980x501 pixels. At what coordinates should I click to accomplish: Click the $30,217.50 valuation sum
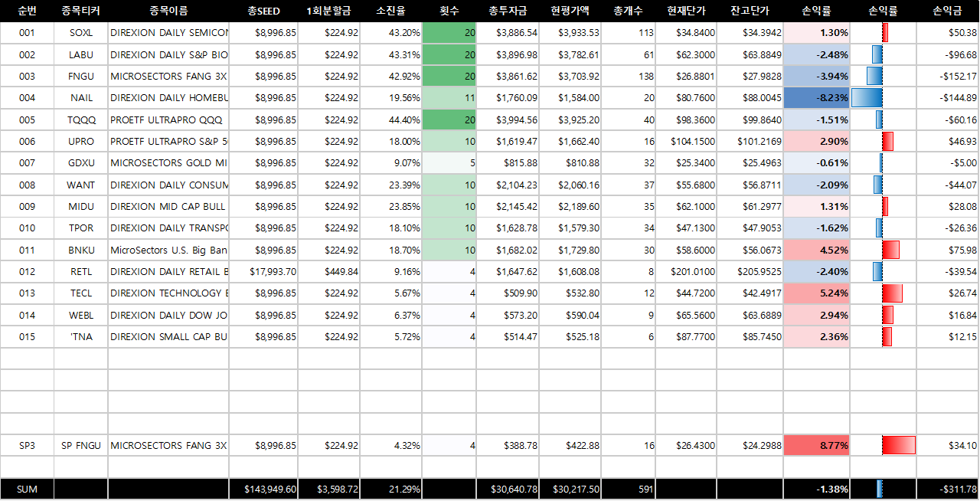[570, 490]
